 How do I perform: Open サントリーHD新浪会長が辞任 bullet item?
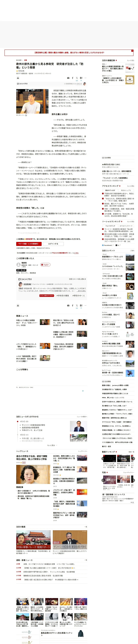click(34, 425)
